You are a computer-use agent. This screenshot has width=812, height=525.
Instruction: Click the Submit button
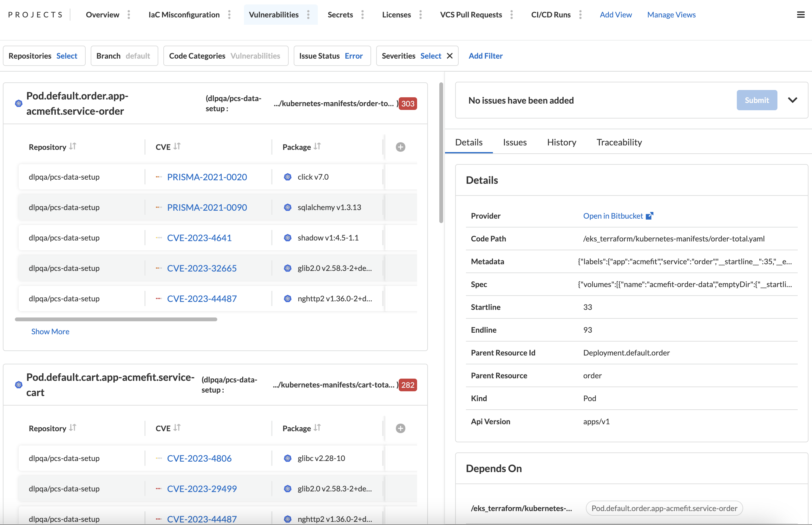pos(756,100)
